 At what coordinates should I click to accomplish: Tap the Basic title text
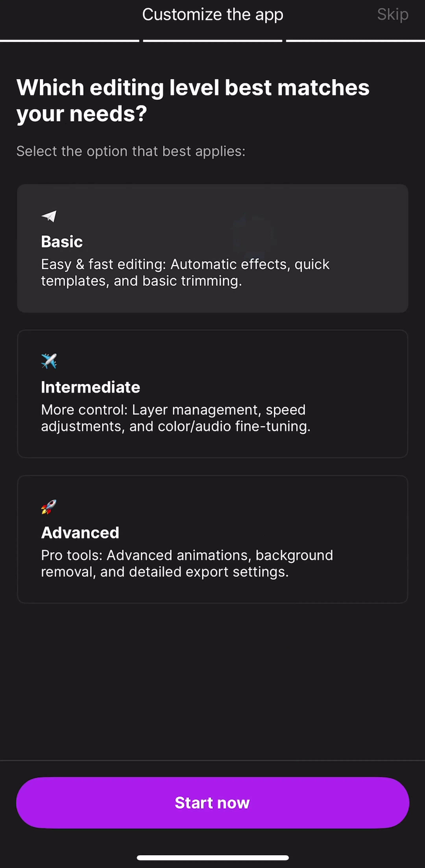click(x=62, y=242)
